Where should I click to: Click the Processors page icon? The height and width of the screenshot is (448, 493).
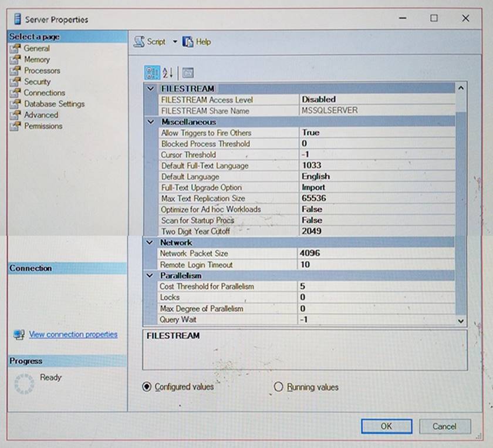click(x=15, y=70)
